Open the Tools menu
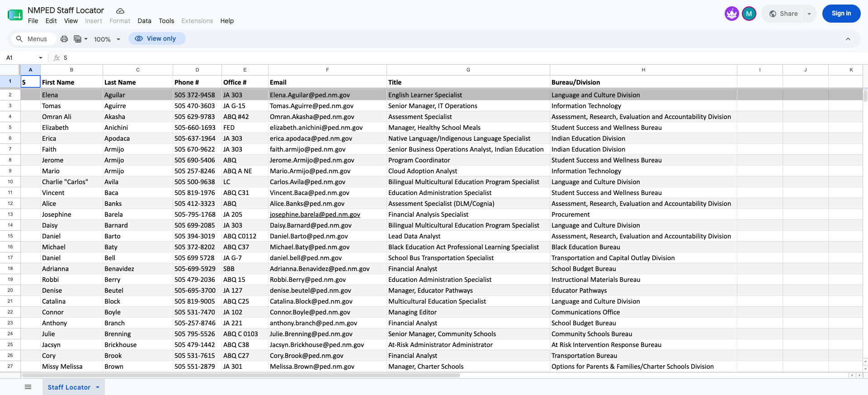Viewport: 868px width, 395px height. [166, 21]
